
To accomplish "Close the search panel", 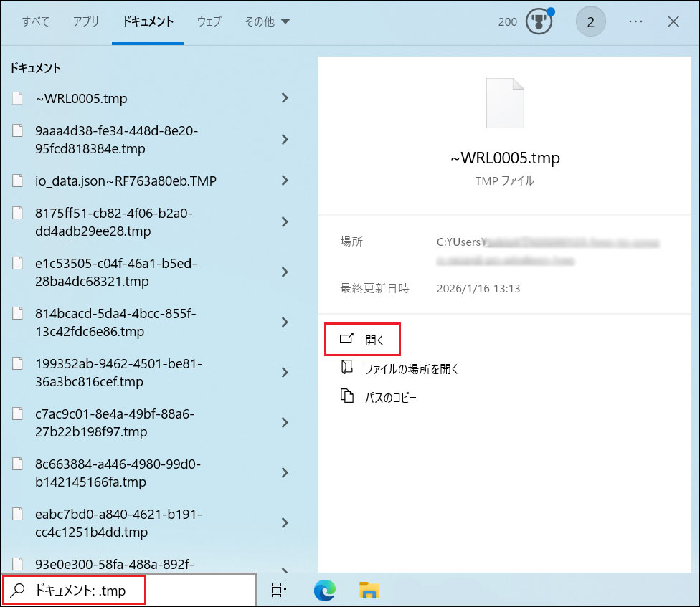I will (673, 21).
